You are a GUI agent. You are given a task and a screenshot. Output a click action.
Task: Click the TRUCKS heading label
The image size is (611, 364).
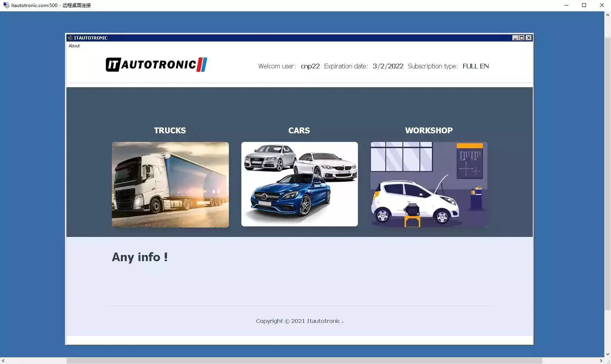coord(170,131)
